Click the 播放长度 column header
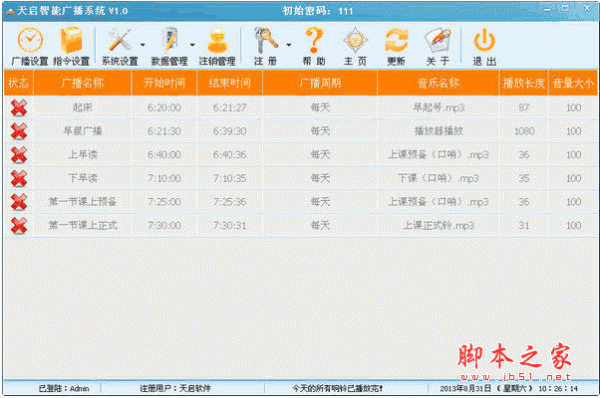Screen dimensions: 600x398 (x=523, y=83)
